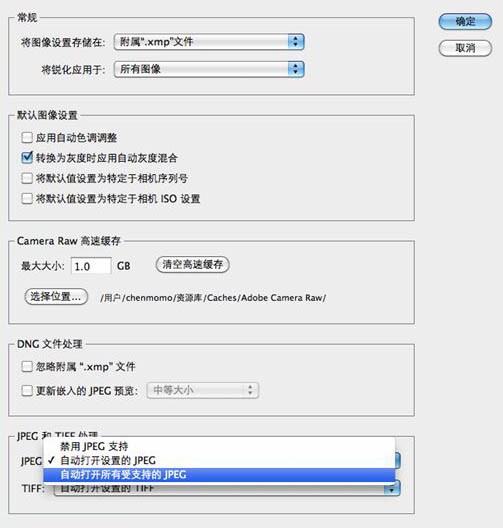Open the TIFF handling dropdown arrow
Screen dimensions: 503x528
[x=392, y=489]
